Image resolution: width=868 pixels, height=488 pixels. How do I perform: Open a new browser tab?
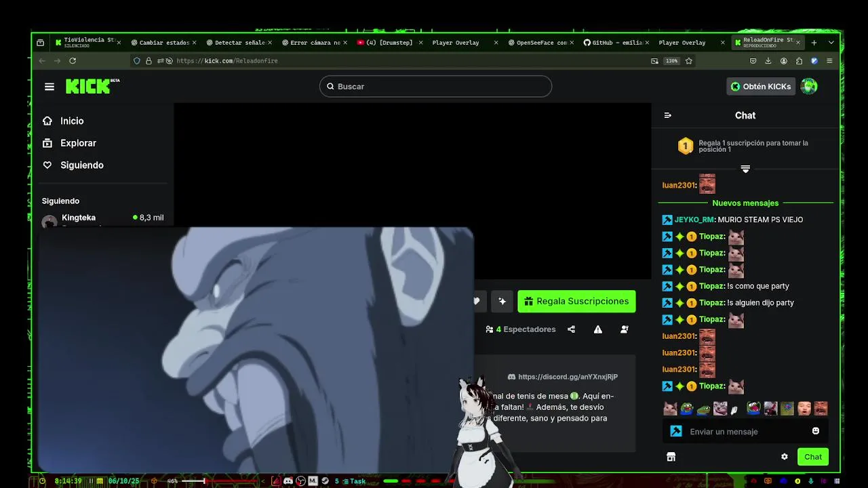click(x=814, y=43)
